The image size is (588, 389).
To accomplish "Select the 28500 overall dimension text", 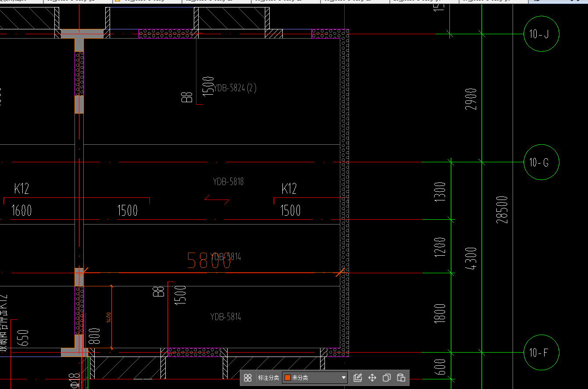I will point(502,210).
